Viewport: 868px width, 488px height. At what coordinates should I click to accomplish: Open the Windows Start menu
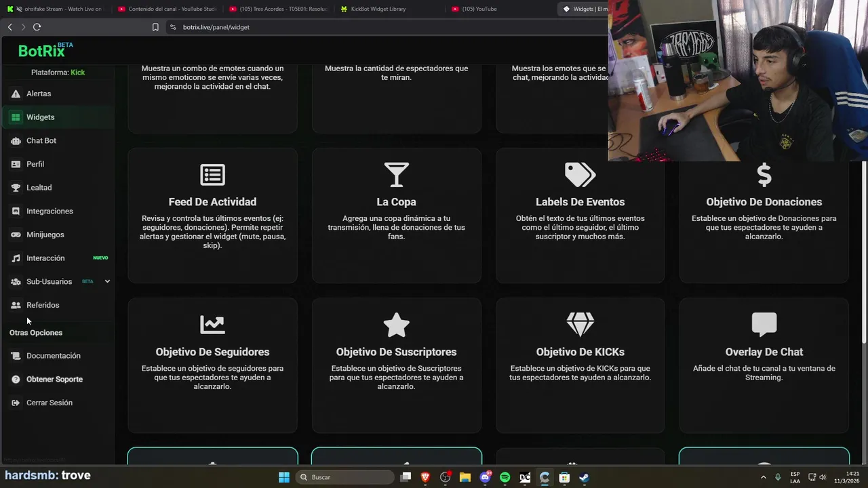point(284,477)
